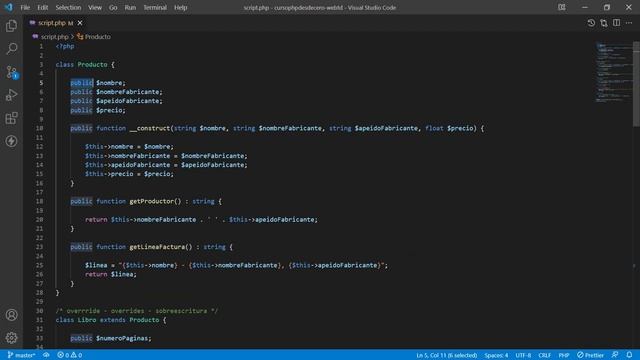Image resolution: width=640 pixels, height=360 pixels.
Task: Click line number 31 in the gutter
Action: [40, 320]
